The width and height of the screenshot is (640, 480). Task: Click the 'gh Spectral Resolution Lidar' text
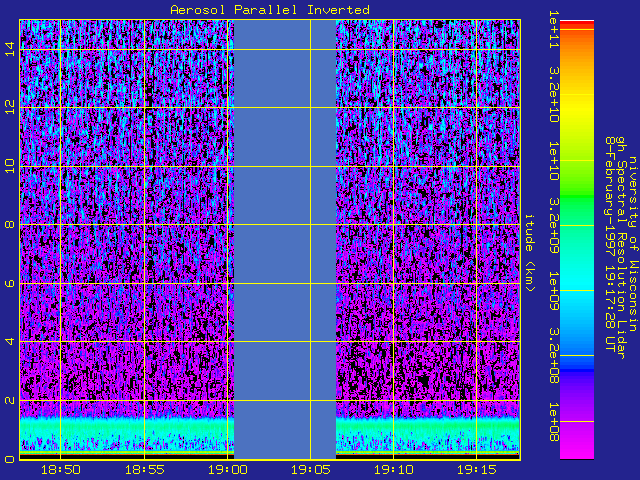click(x=620, y=248)
